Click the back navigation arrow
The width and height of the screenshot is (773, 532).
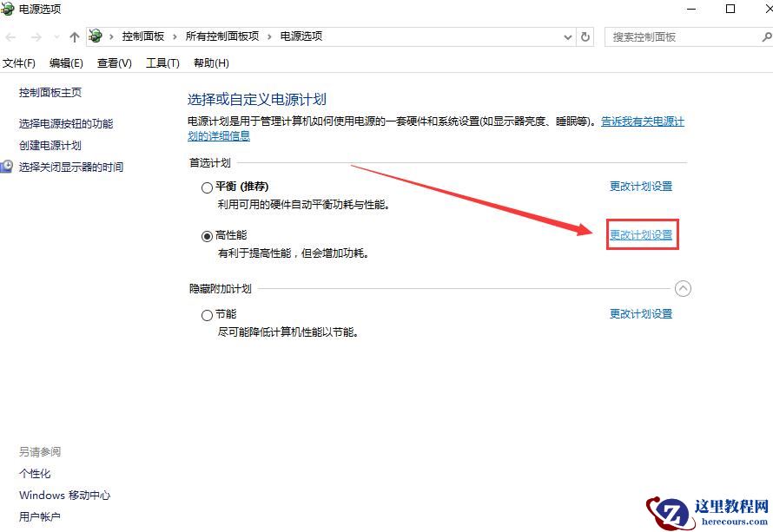point(11,36)
